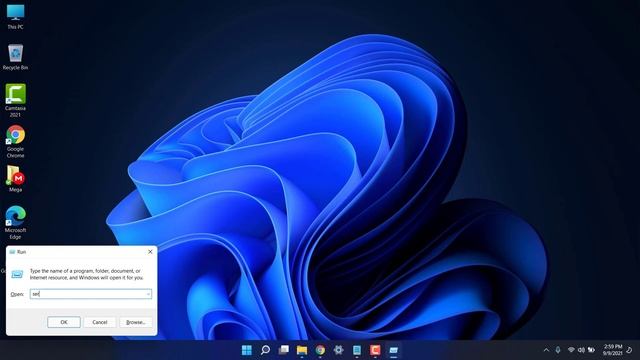Close the Run dialog
640x360 pixels.
pyautogui.click(x=150, y=252)
